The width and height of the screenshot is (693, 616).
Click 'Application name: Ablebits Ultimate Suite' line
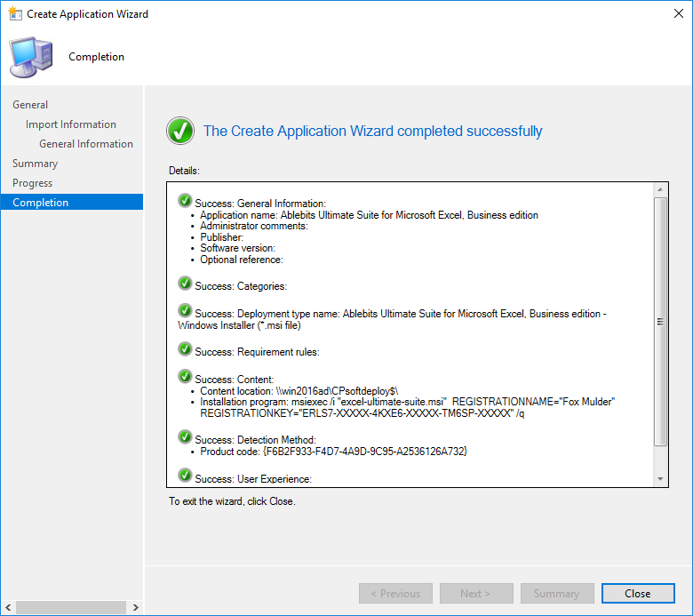click(x=369, y=215)
